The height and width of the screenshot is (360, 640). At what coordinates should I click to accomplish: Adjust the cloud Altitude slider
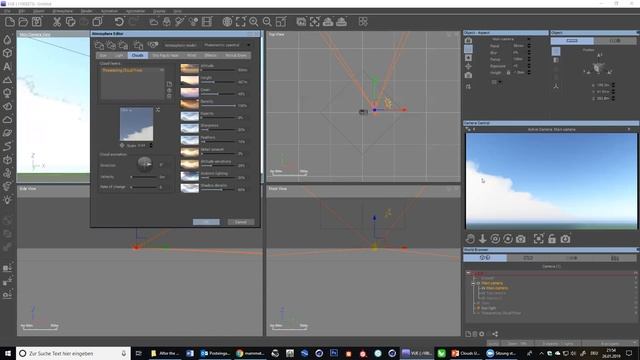(218, 70)
